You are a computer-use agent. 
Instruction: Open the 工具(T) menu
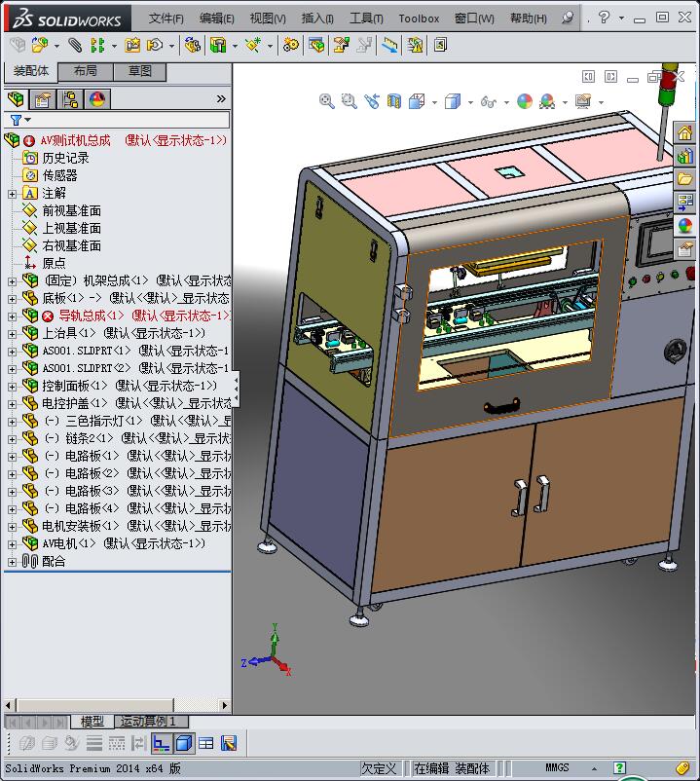pyautogui.click(x=366, y=19)
